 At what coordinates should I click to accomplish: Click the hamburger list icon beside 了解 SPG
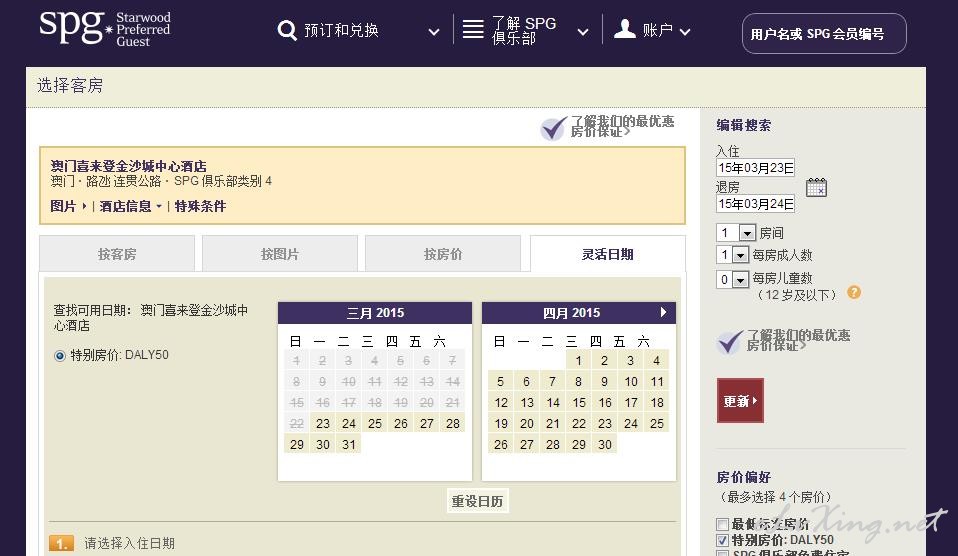click(x=473, y=29)
